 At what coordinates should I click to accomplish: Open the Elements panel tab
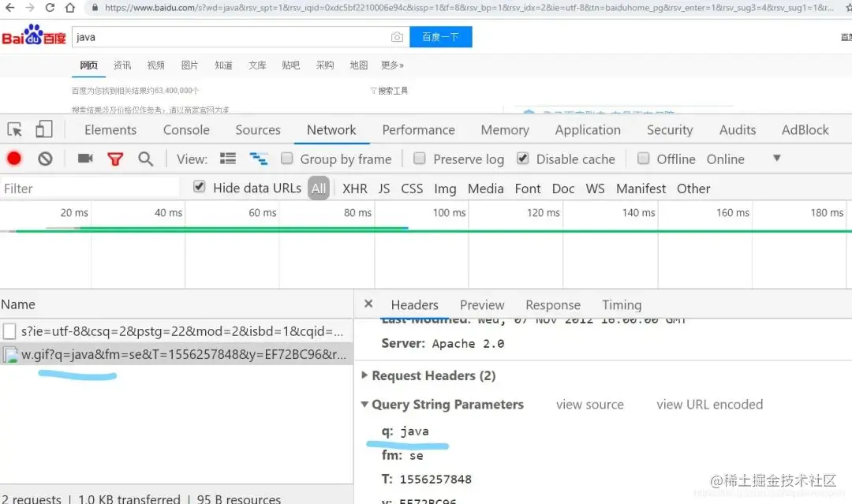tap(110, 130)
